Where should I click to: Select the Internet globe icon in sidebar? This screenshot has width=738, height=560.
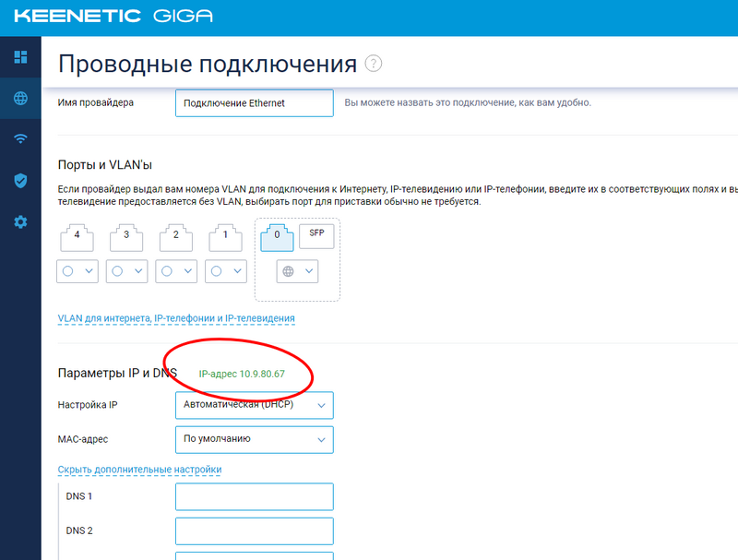click(x=20, y=99)
